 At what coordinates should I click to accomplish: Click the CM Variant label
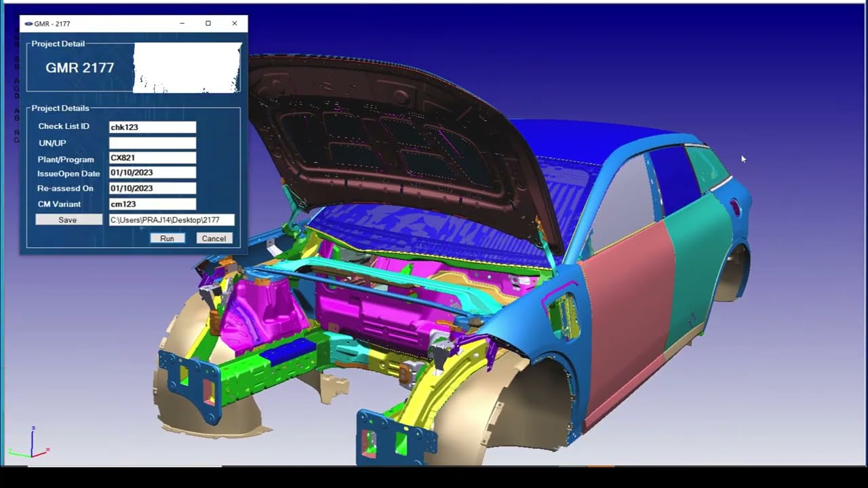click(x=59, y=204)
